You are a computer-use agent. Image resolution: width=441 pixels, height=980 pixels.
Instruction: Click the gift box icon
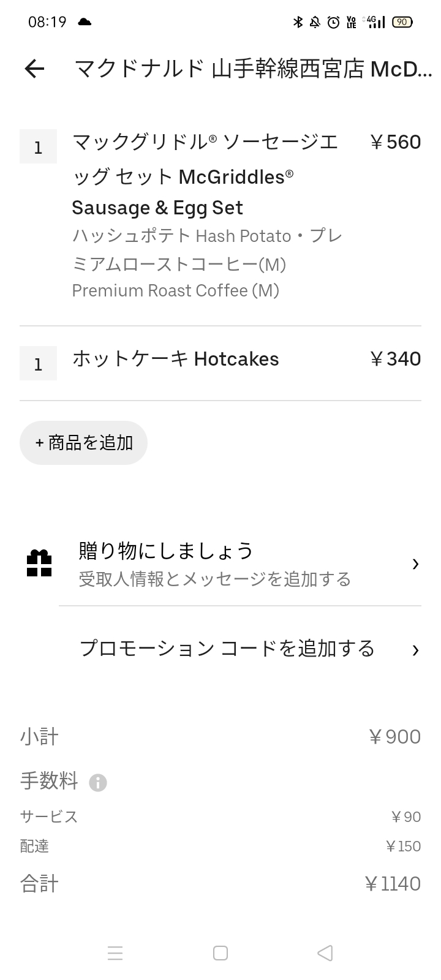coord(39,563)
